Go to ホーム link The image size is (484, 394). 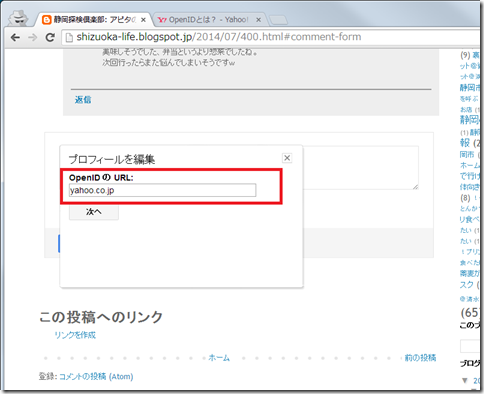point(219,358)
